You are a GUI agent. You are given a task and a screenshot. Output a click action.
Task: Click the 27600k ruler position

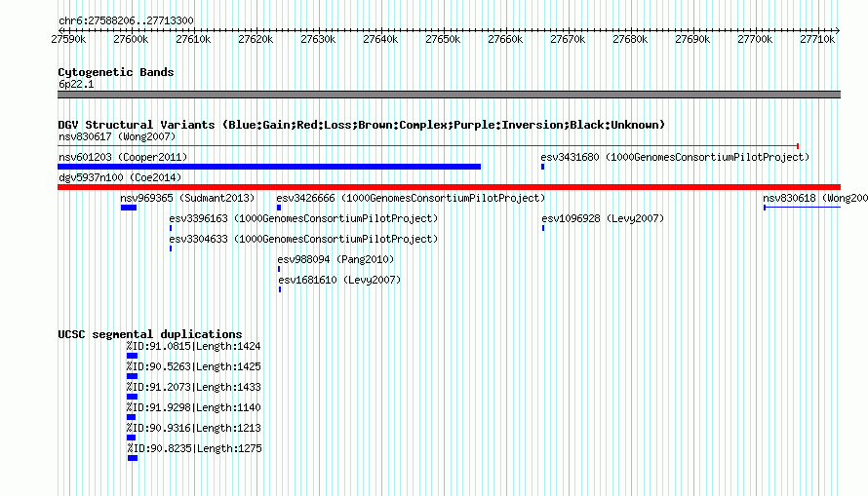(x=131, y=39)
